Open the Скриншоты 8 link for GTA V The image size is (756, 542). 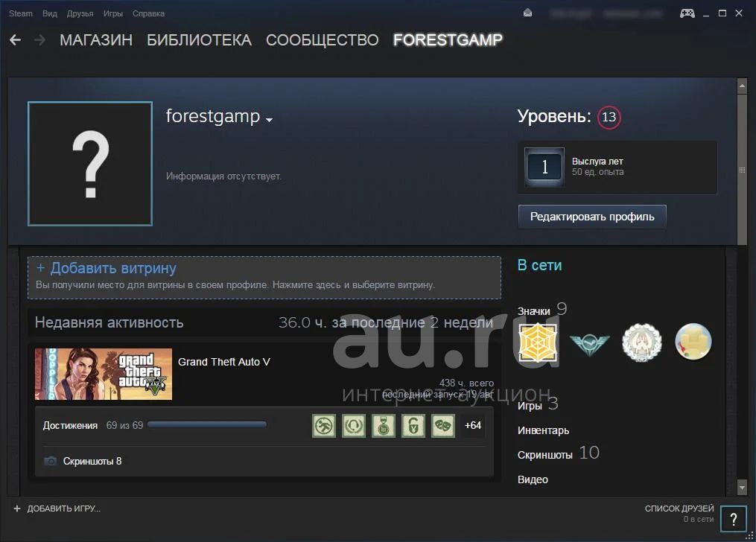[92, 461]
